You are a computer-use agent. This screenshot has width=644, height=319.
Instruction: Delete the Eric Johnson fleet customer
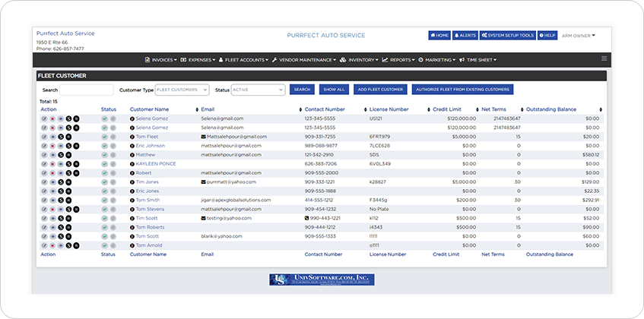[x=52, y=146]
